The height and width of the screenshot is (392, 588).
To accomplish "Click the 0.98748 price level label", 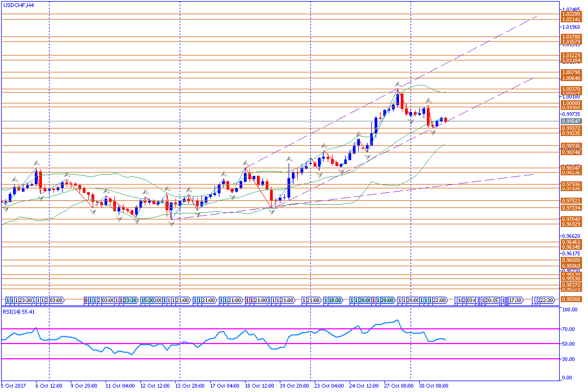I will (571, 152).
